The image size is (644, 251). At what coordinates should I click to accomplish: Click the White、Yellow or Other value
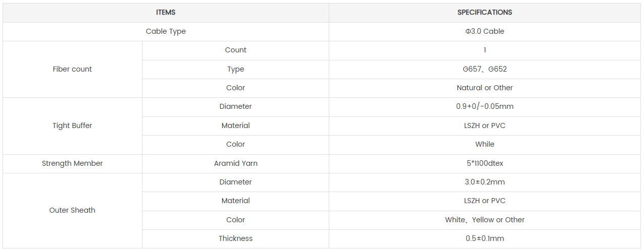(485, 220)
